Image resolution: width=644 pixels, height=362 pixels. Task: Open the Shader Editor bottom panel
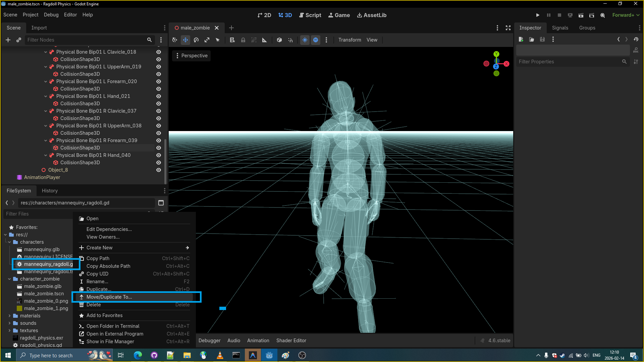(291, 341)
